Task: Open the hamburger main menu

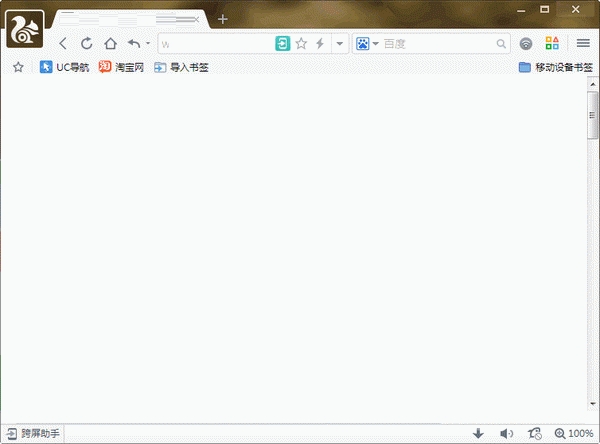Action: pos(583,43)
